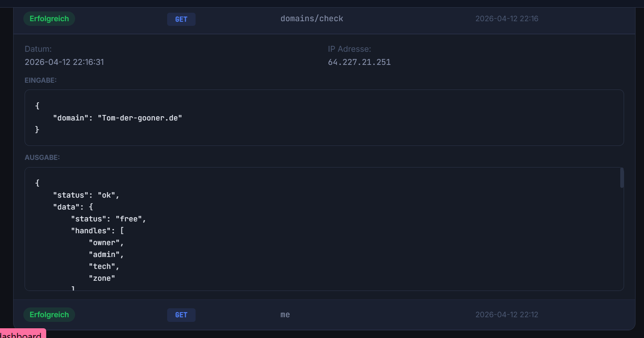Collapse the expanded domains/check log row
644x338 pixels.
(x=312, y=19)
